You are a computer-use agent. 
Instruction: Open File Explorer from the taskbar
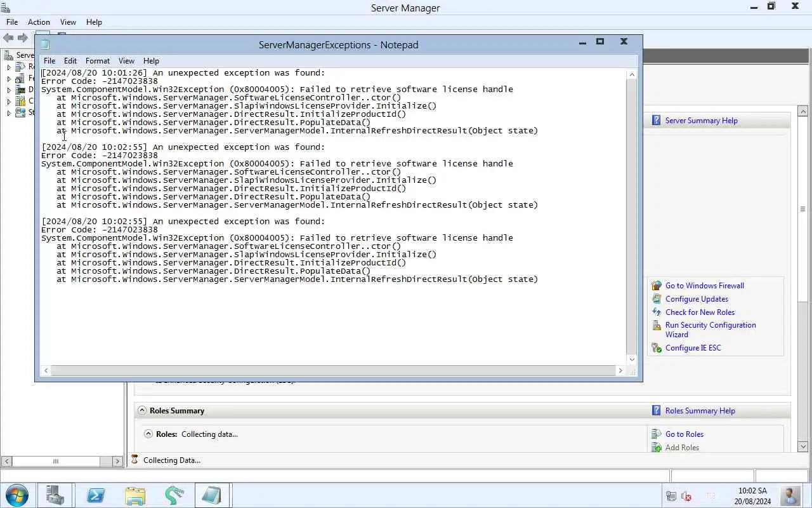135,495
